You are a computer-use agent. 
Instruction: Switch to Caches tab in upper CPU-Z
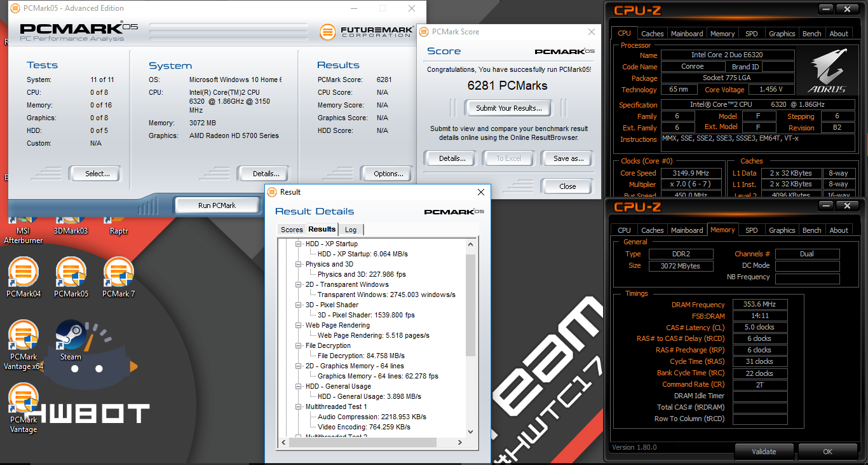(x=653, y=34)
